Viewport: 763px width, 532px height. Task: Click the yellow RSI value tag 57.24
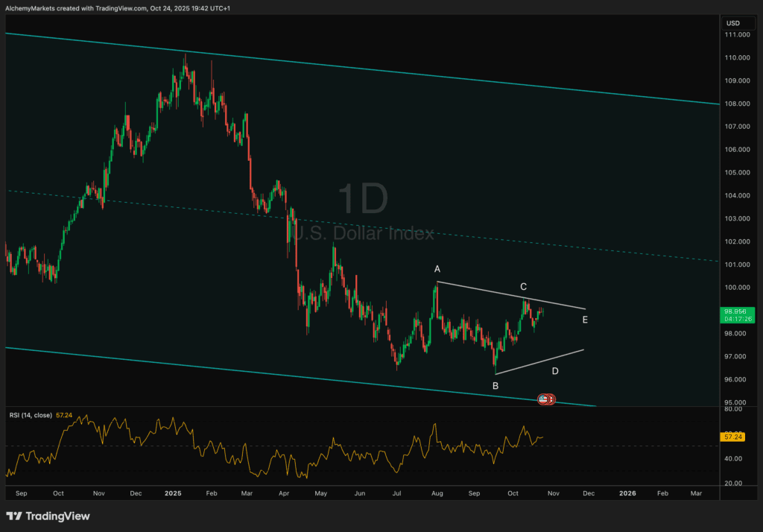734,437
